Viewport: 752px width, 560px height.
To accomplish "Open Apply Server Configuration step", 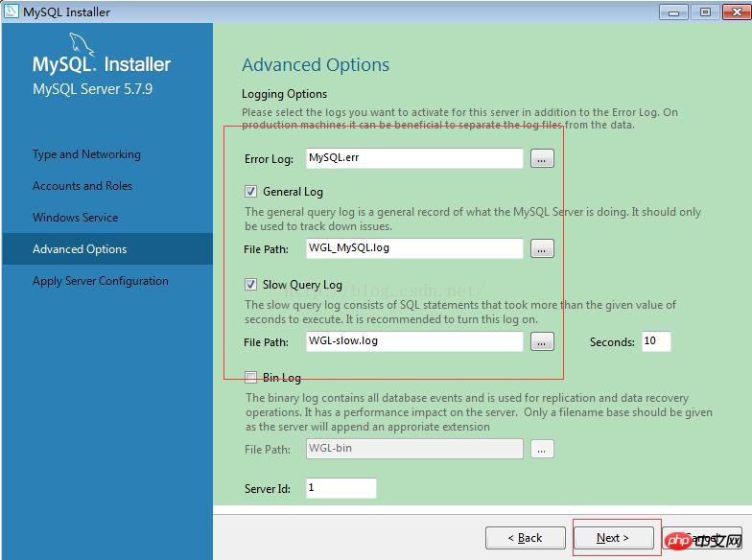I will click(100, 281).
